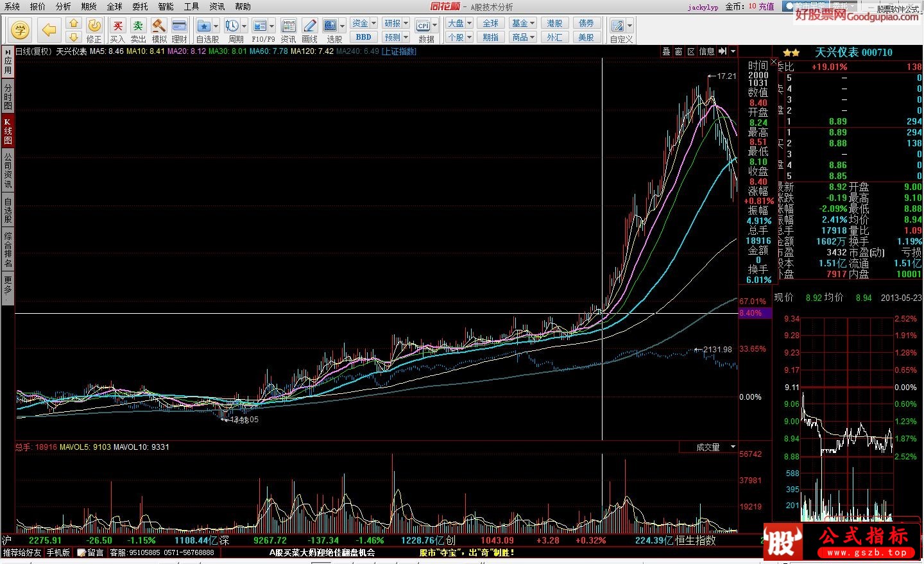Click the 美股 button
This screenshot has height=564, width=924.
pyautogui.click(x=586, y=37)
